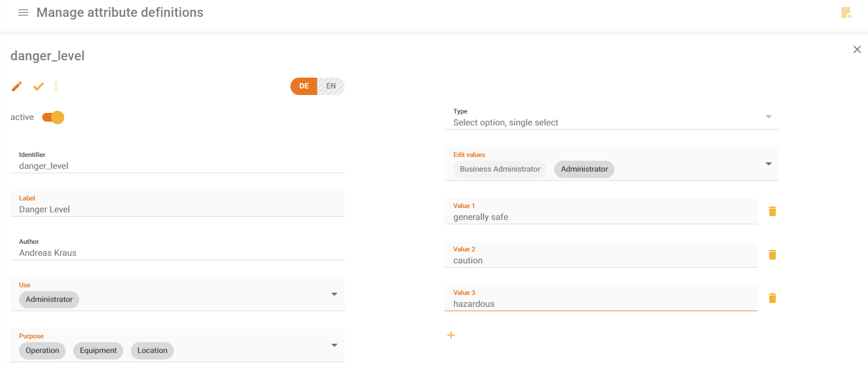Click the Equipment purpose chip
Image resolution: width=868 pixels, height=366 pixels.
pyautogui.click(x=98, y=351)
